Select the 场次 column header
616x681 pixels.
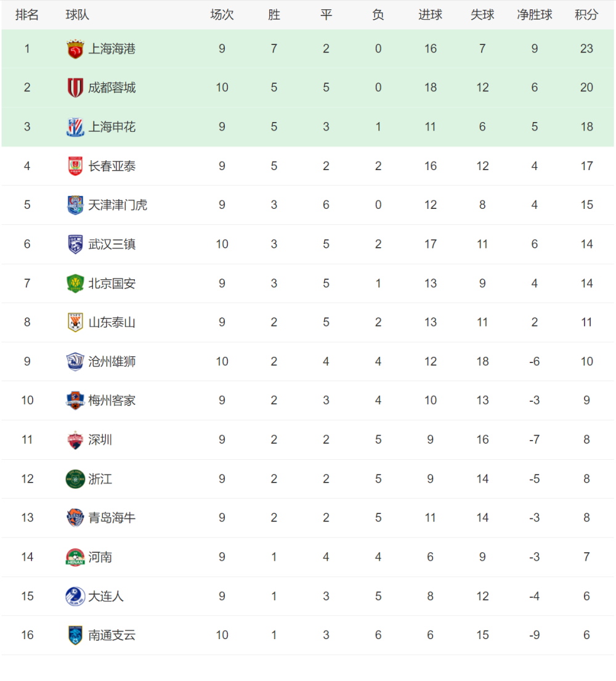tap(222, 15)
